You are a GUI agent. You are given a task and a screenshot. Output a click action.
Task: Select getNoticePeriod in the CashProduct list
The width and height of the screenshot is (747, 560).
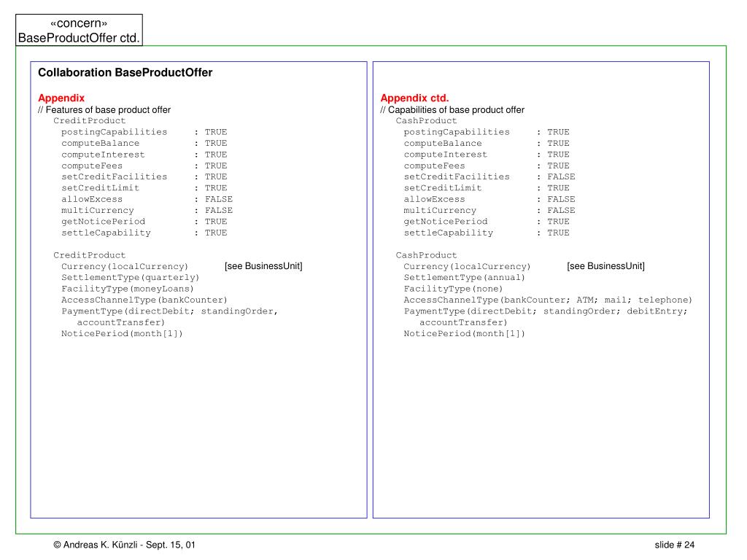(x=446, y=222)
